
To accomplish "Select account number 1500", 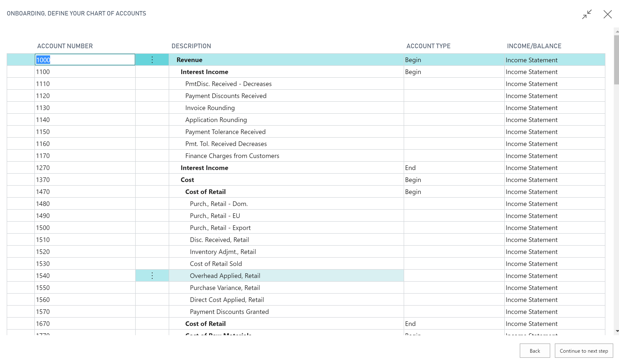I will click(85, 228).
